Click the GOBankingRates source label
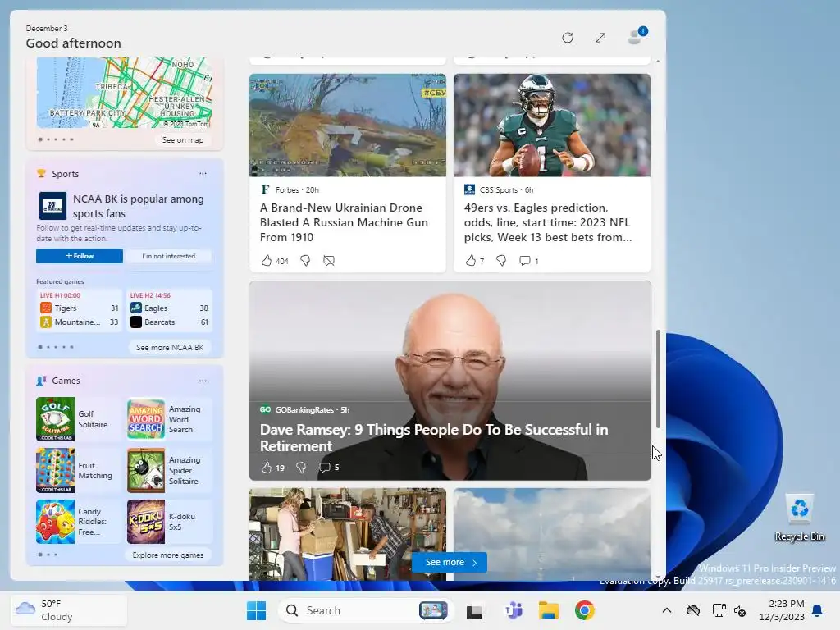The width and height of the screenshot is (840, 630). click(x=304, y=410)
